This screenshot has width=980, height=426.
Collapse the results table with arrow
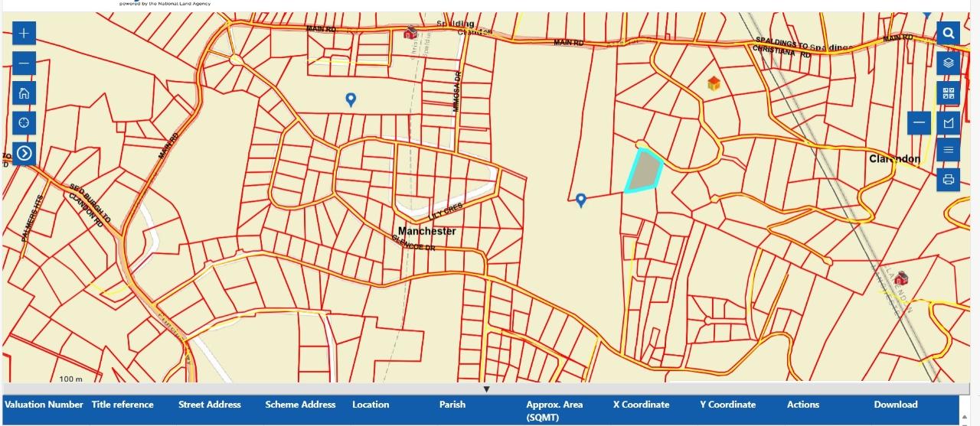486,389
